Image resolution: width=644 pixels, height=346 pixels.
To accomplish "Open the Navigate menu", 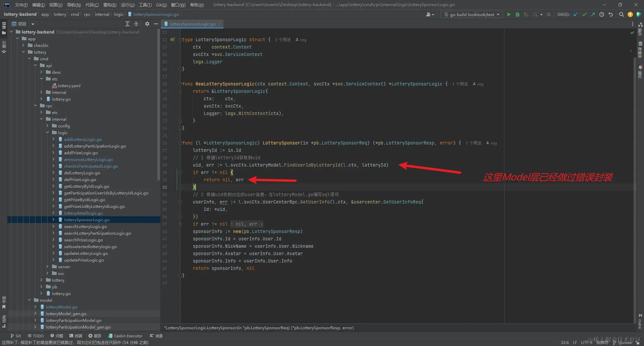I will 74,5.
